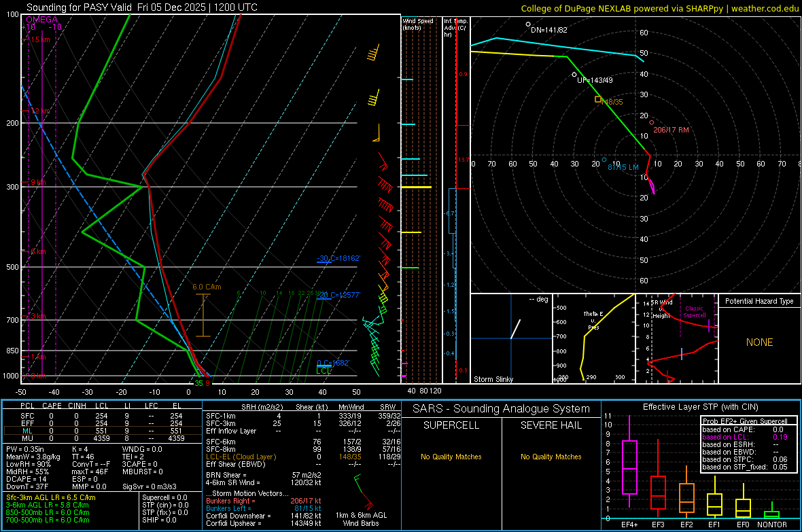Click 'No Quality Matches' under SUPERCELL
802x532 pixels.
451,457
